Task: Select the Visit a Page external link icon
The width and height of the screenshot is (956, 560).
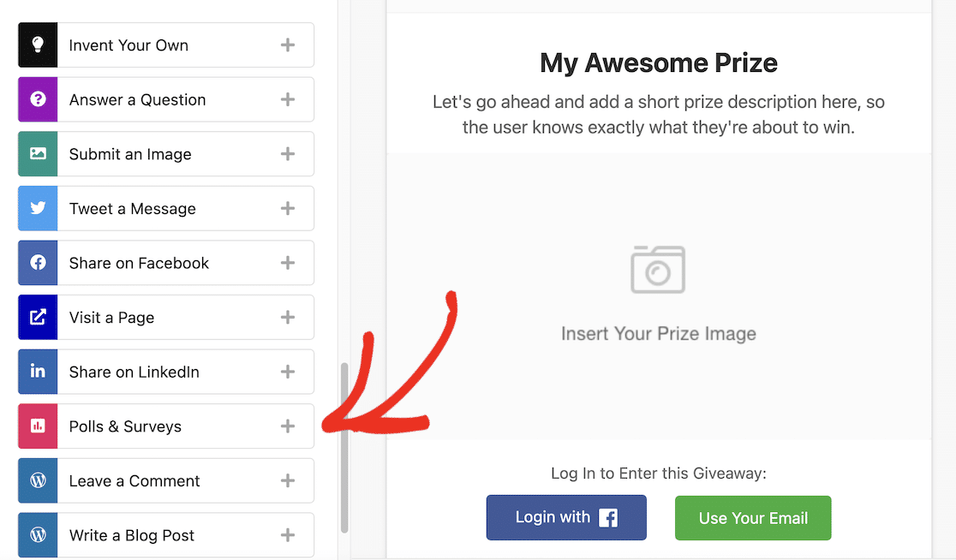Action: 38,317
